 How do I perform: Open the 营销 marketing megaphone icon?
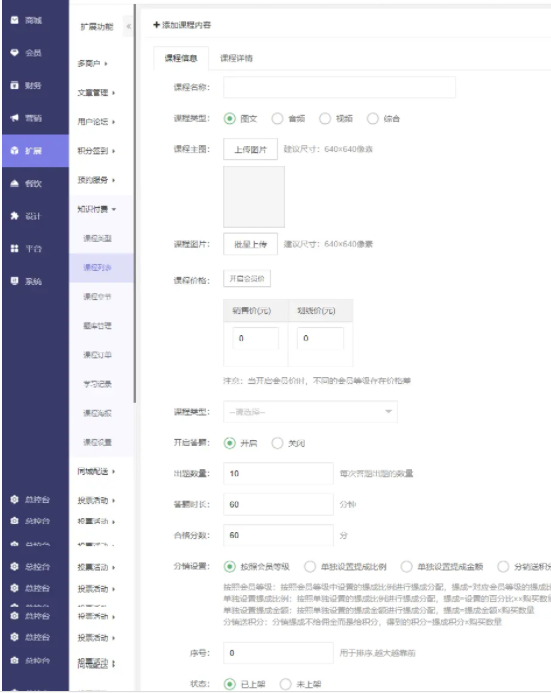[15, 118]
